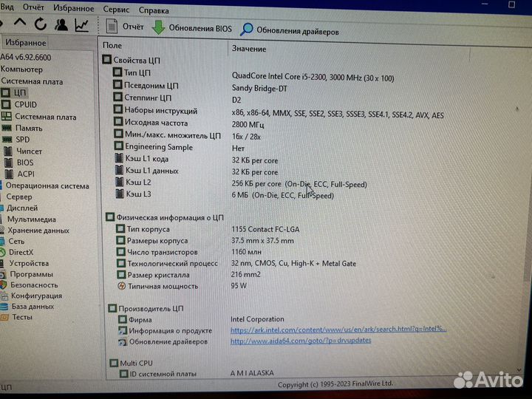The width and height of the screenshot is (532, 399).
Task: Expand the Устройства tree item
Action: tap(29, 263)
